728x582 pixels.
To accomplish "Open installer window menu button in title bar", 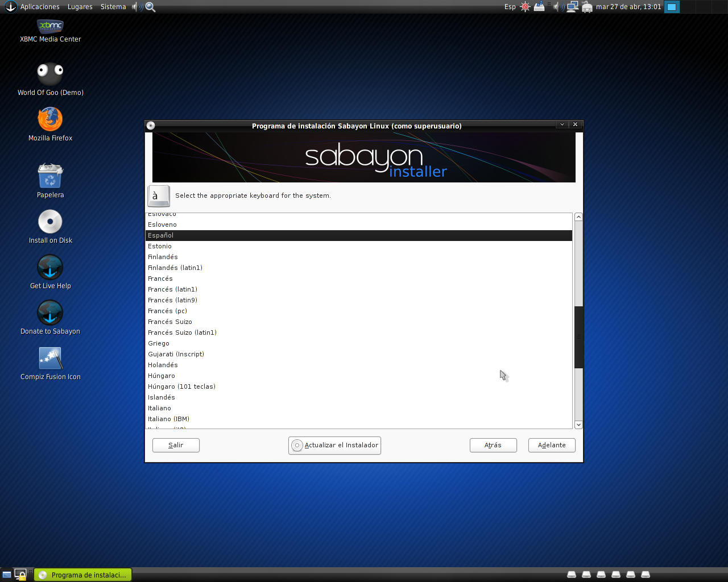I will pyautogui.click(x=151, y=126).
